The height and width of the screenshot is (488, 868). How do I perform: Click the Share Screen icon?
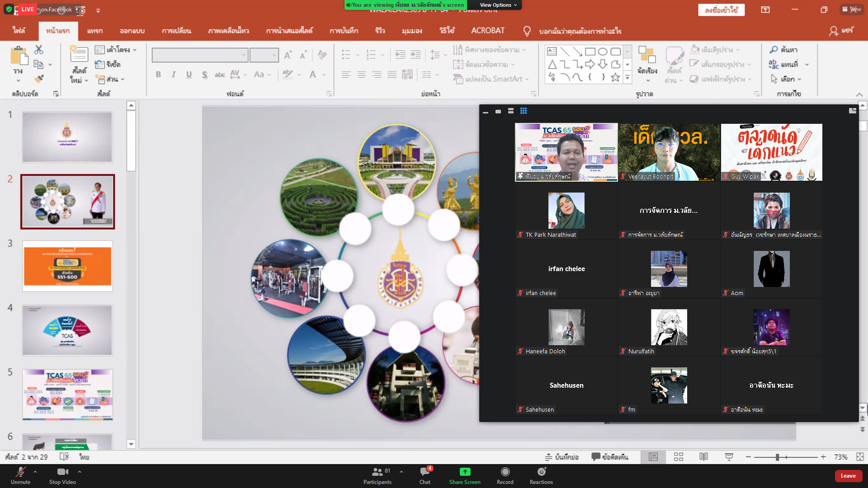465,472
